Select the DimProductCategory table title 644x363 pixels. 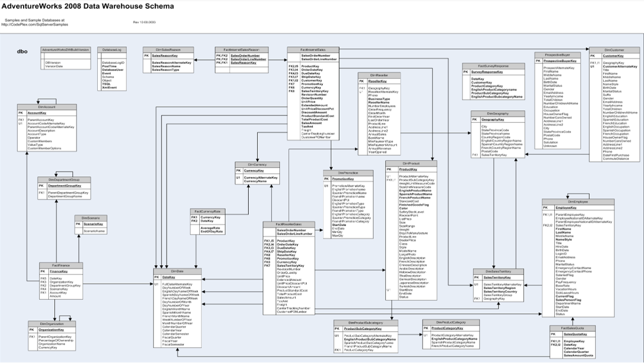point(451,322)
